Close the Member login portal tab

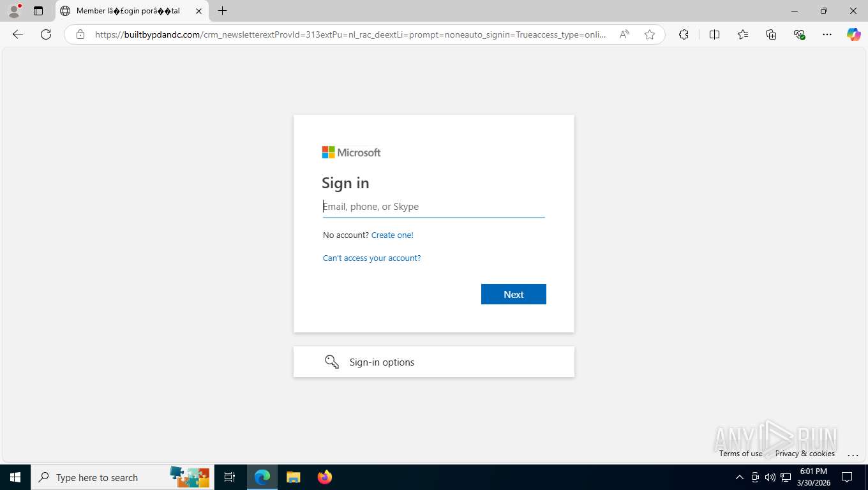(198, 11)
